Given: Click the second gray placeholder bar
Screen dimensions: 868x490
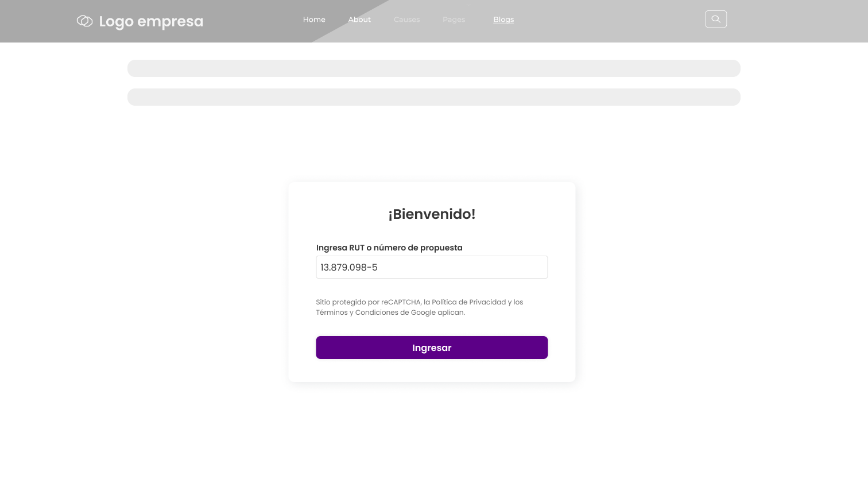Looking at the screenshot, I should 433,97.
